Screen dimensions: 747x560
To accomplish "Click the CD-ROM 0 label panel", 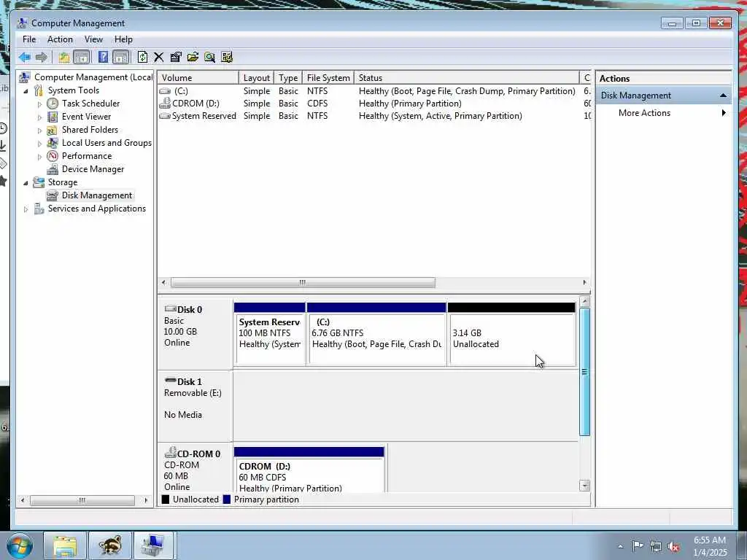I will [x=196, y=468].
